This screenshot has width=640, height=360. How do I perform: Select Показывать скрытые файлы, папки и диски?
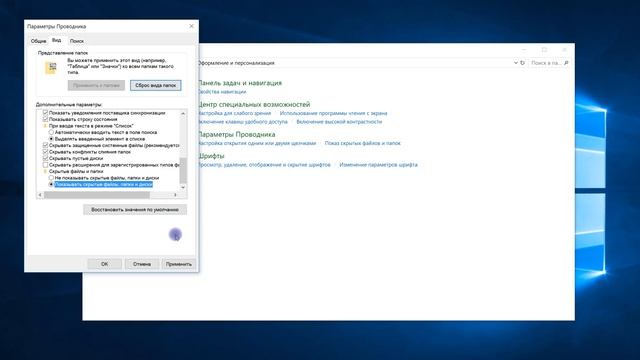point(51,184)
